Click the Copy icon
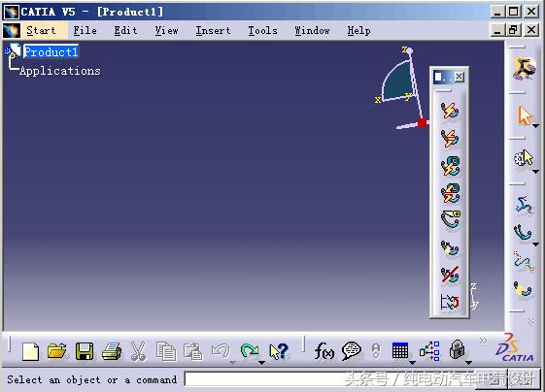Image resolution: width=545 pixels, height=392 pixels. point(166,351)
